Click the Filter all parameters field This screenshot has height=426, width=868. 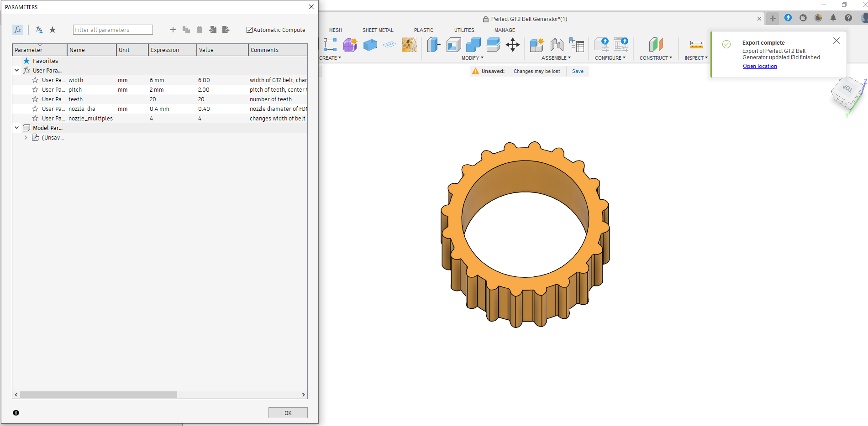[x=113, y=30]
